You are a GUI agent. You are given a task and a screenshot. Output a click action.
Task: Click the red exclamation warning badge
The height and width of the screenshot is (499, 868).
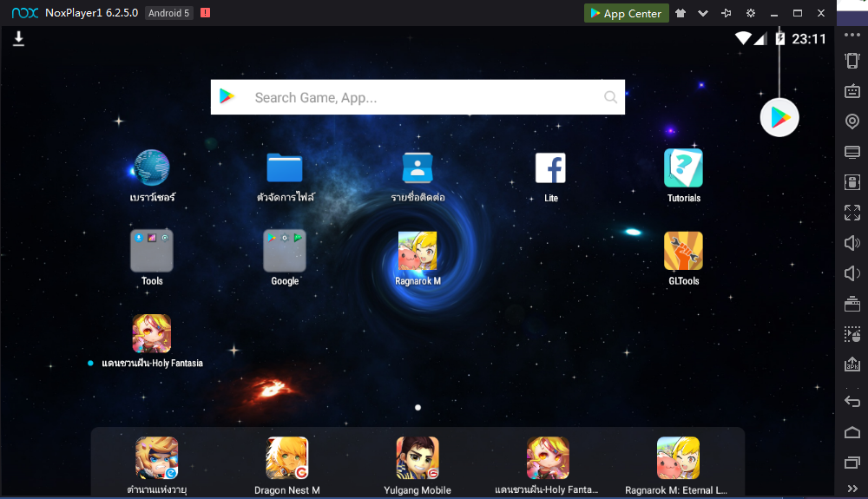tap(206, 13)
